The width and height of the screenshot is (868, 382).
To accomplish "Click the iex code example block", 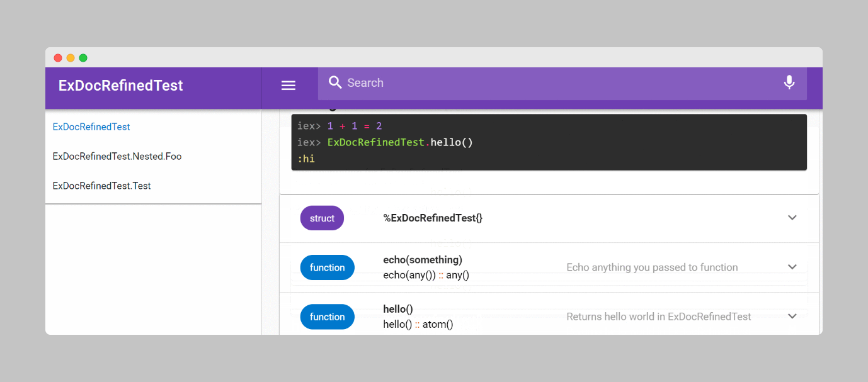I will 549,142.
